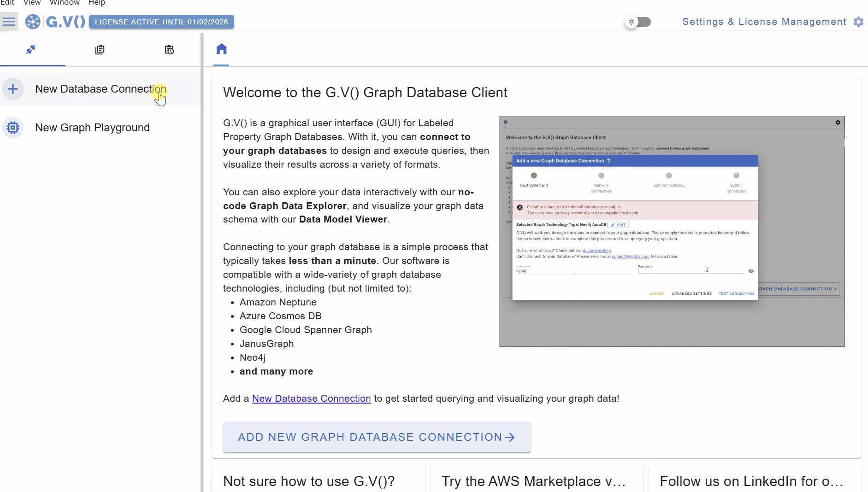Click the 'and many more' list item

[276, 371]
